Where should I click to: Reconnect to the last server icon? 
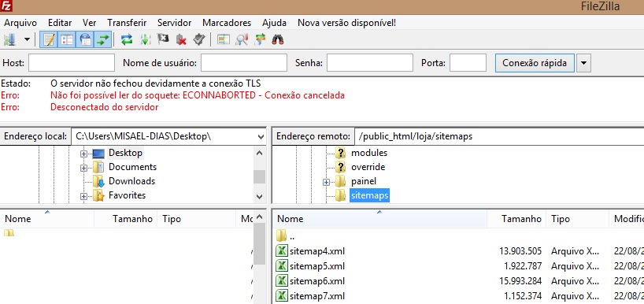[x=199, y=40]
